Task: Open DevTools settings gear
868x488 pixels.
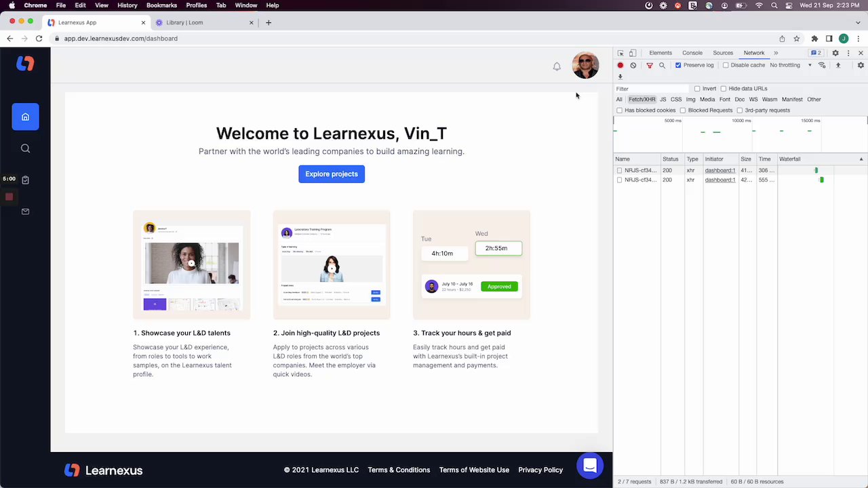Action: (x=835, y=53)
